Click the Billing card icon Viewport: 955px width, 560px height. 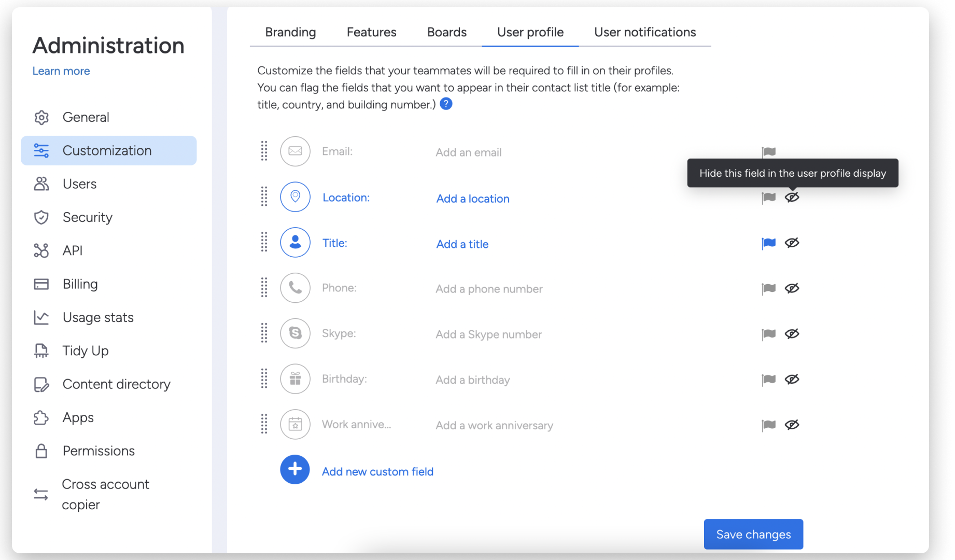[x=41, y=284]
